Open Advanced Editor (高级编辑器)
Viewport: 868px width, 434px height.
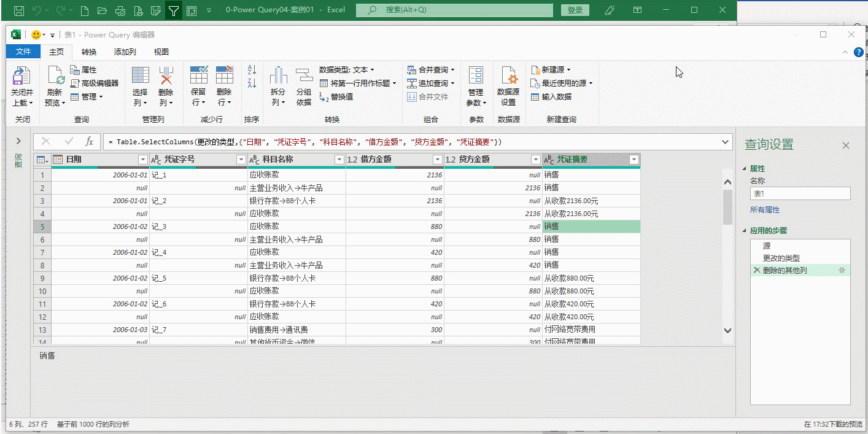95,83
